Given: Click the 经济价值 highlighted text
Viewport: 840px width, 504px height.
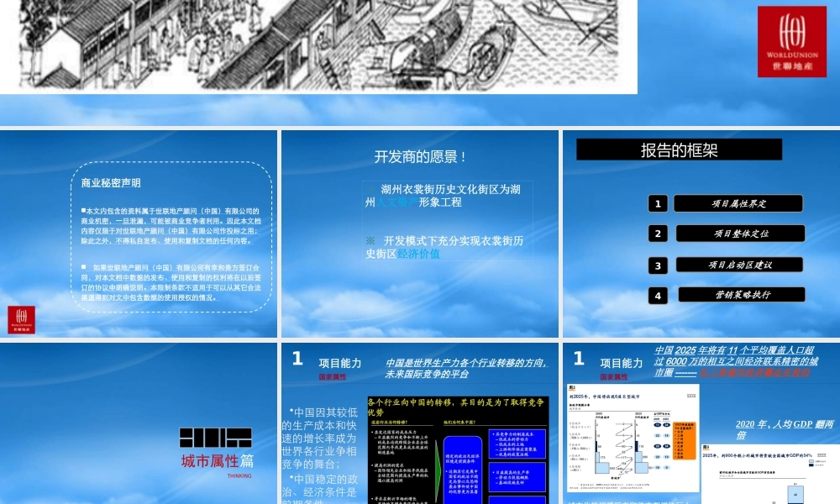Looking at the screenshot, I should tap(418, 254).
